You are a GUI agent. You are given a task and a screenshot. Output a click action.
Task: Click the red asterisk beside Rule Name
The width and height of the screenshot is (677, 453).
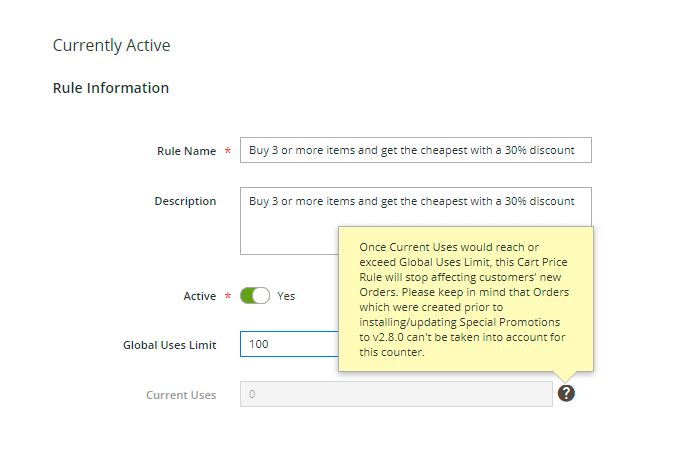[227, 151]
